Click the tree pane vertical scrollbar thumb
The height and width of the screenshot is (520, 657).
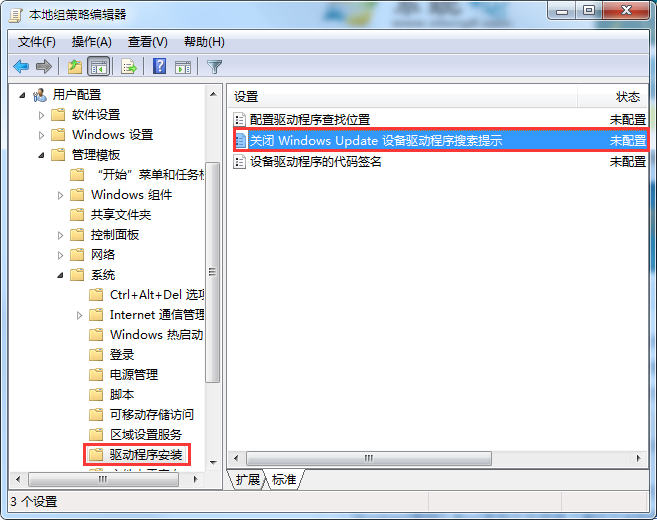(x=213, y=272)
